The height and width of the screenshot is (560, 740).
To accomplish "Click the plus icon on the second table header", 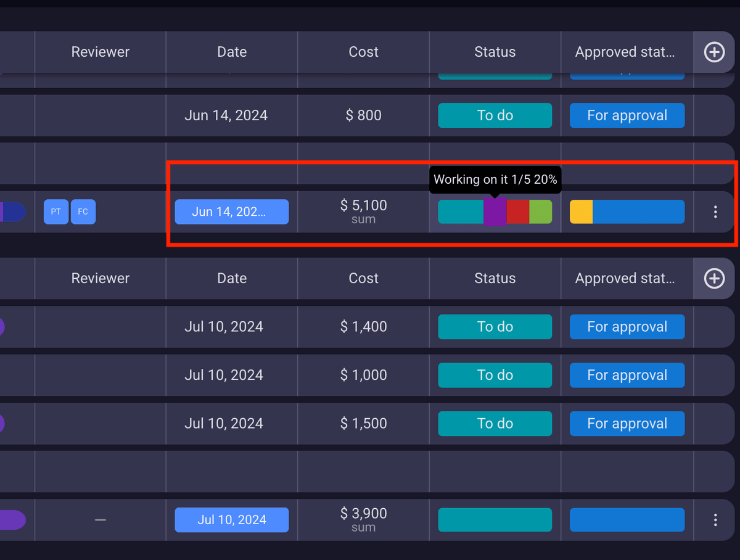I will [714, 278].
